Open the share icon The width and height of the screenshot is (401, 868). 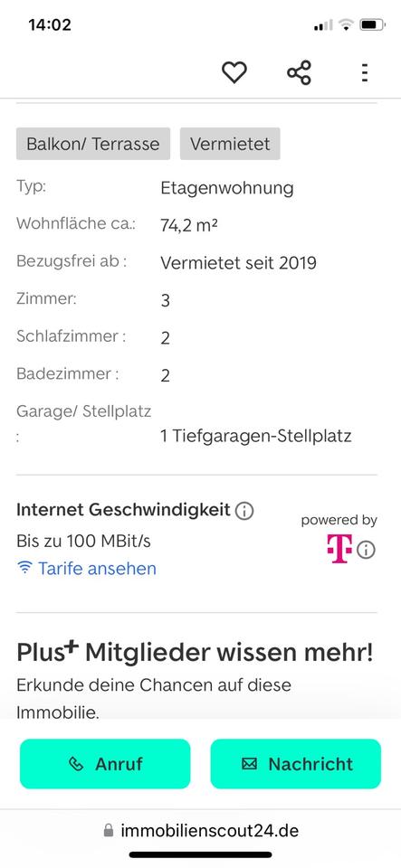point(299,72)
